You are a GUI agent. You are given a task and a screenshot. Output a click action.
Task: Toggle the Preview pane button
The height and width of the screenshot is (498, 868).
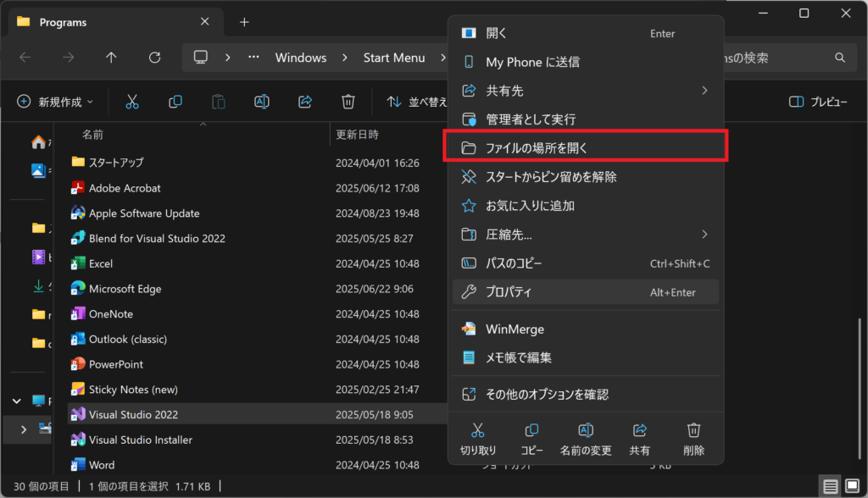819,102
